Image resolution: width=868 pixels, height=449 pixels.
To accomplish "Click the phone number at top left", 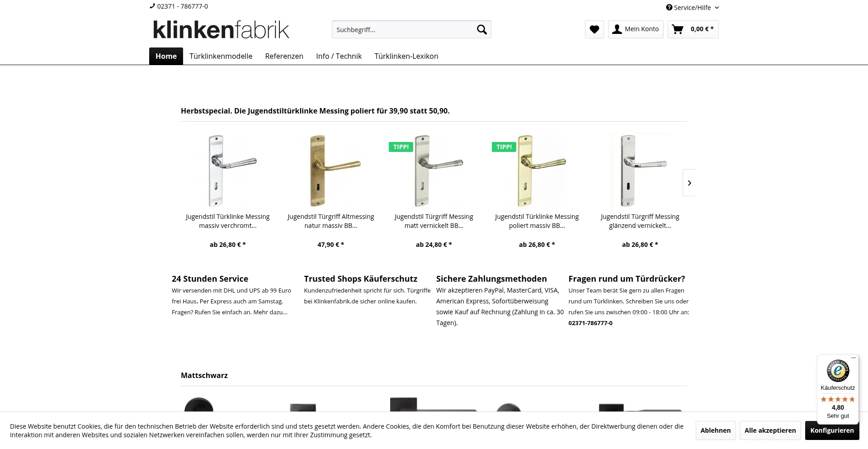I will [182, 6].
